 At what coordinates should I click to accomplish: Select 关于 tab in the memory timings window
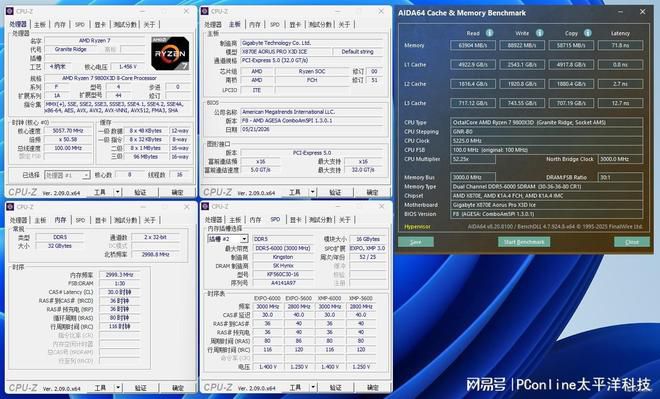[149, 220]
